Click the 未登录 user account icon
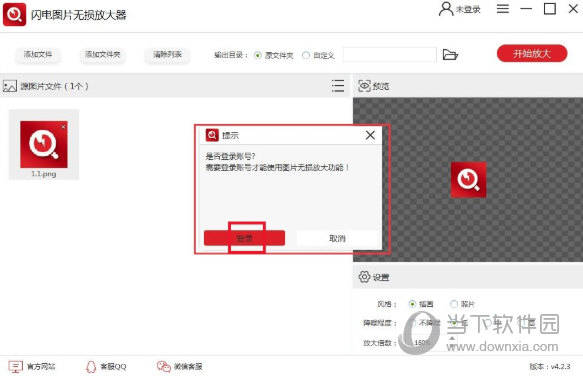Image resolution: width=583 pixels, height=376 pixels. point(445,9)
